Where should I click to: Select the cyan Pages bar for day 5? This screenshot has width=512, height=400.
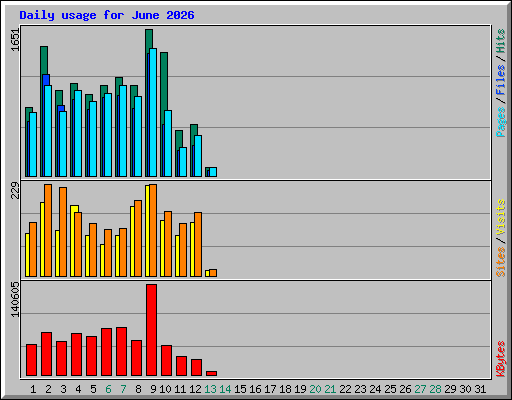pyautogui.click(x=93, y=139)
